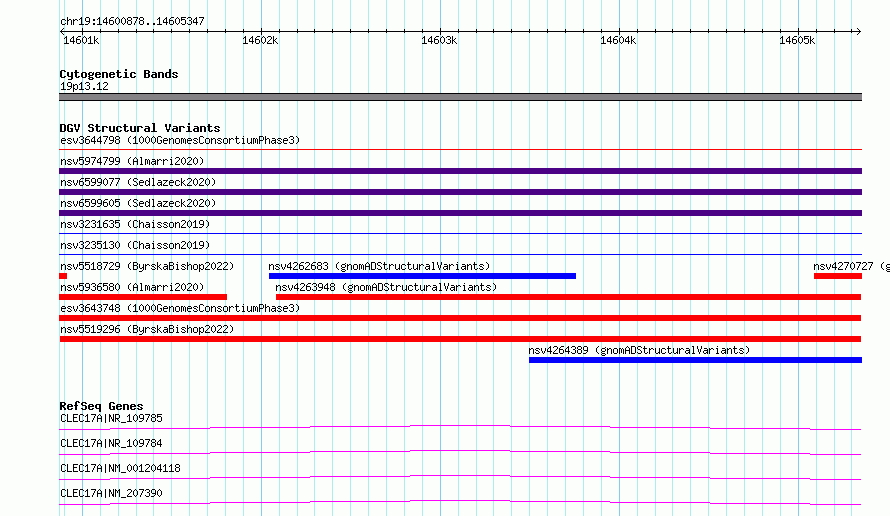
Task: Click the thin blue nsv3231635 variant line
Action: point(460,233)
